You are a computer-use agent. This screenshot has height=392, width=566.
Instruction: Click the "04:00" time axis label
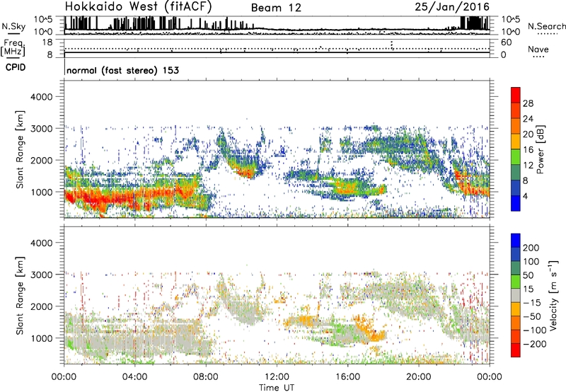134,377
